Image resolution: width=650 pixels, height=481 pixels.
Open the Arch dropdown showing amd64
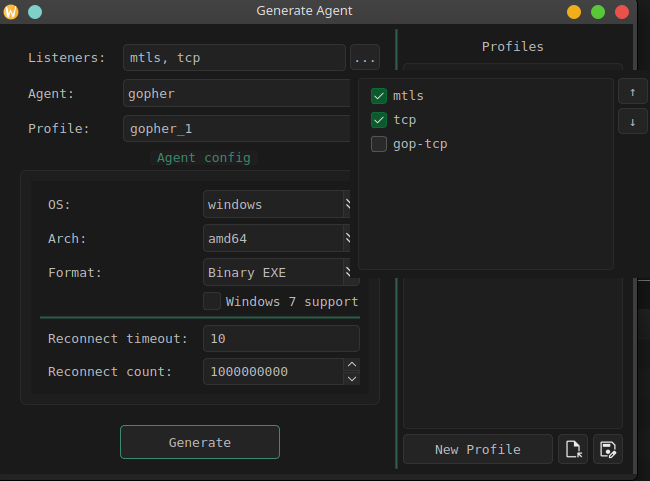click(x=277, y=238)
